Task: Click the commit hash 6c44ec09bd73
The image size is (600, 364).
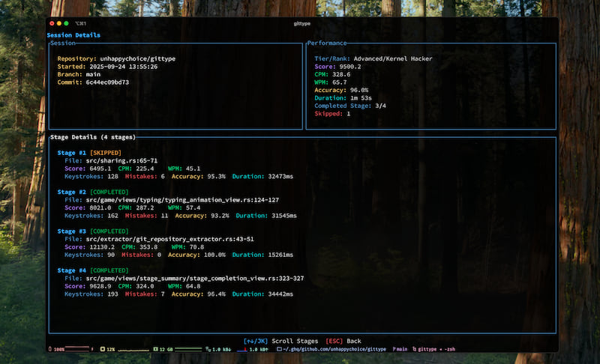Action: 107,82
